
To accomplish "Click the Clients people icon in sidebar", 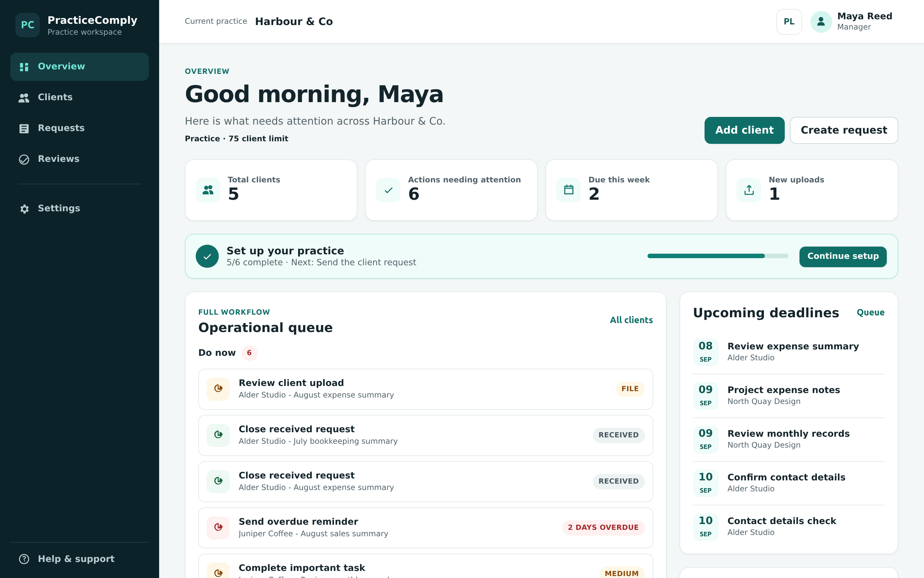I will [x=24, y=98].
